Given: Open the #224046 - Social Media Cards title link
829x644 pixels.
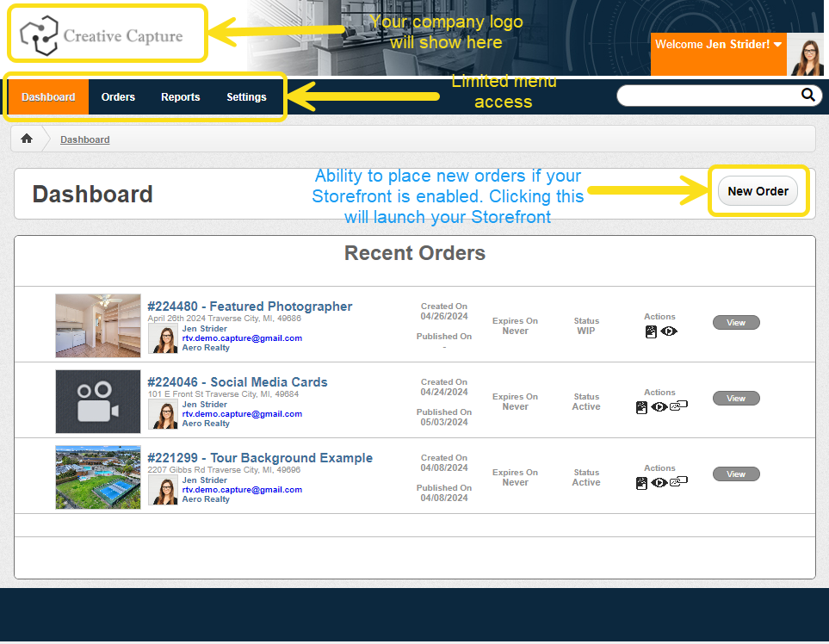Looking at the screenshot, I should pos(238,381).
